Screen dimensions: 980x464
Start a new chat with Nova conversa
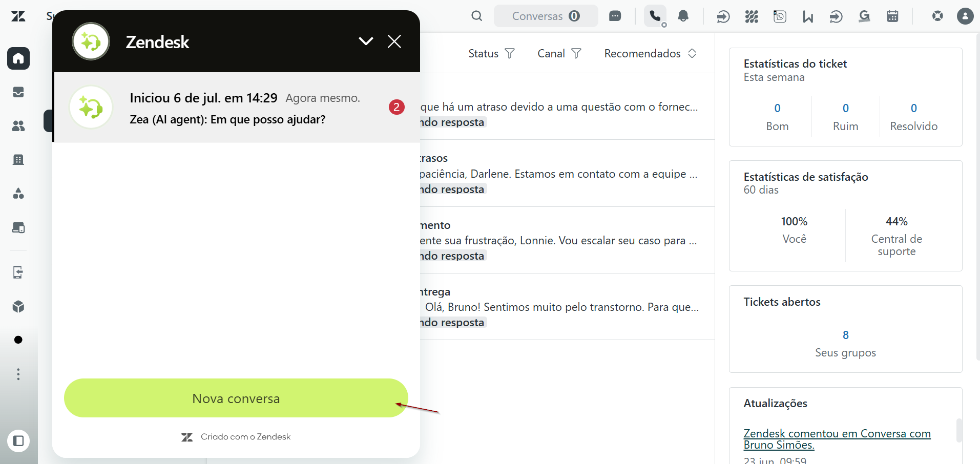pyautogui.click(x=236, y=398)
